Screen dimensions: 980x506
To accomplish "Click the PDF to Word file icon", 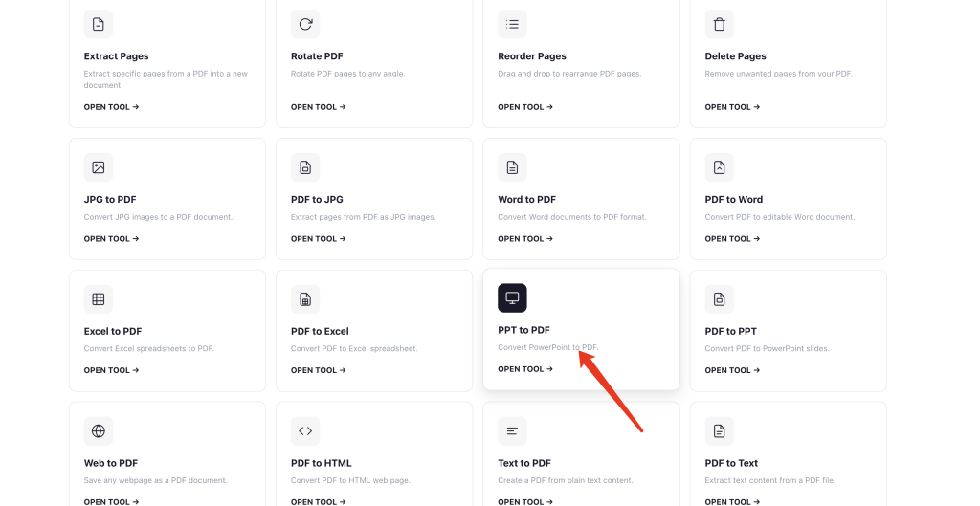I will pos(720,167).
